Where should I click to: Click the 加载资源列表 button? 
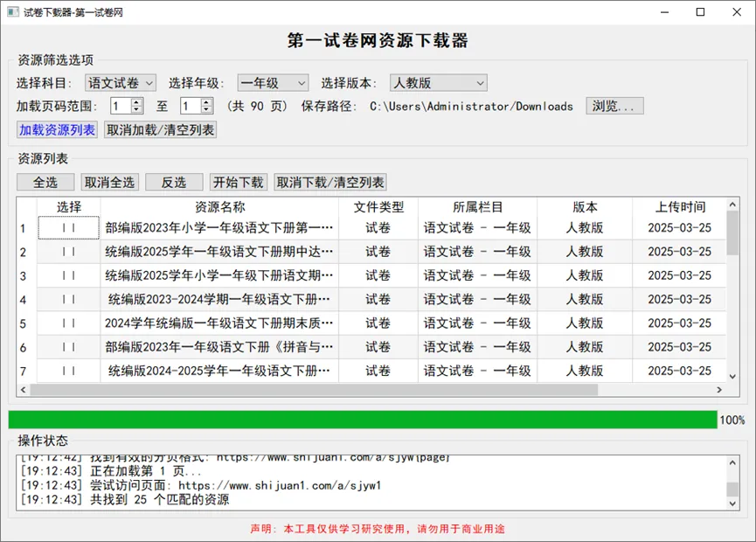tap(57, 129)
